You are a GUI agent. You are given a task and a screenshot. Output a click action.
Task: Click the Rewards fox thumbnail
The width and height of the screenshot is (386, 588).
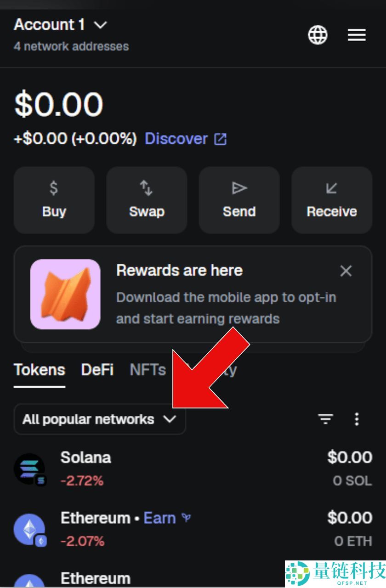[65, 294]
